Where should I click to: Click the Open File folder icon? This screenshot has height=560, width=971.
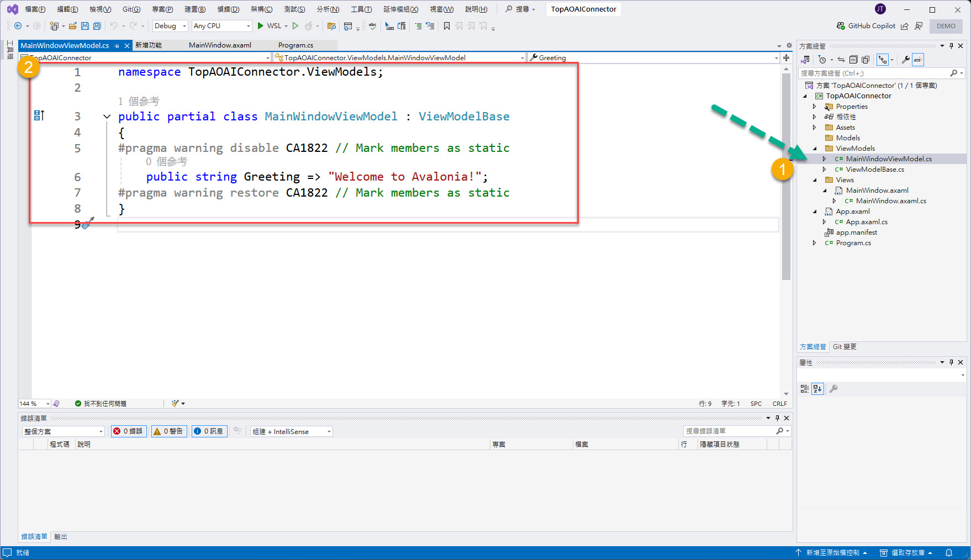(x=73, y=26)
